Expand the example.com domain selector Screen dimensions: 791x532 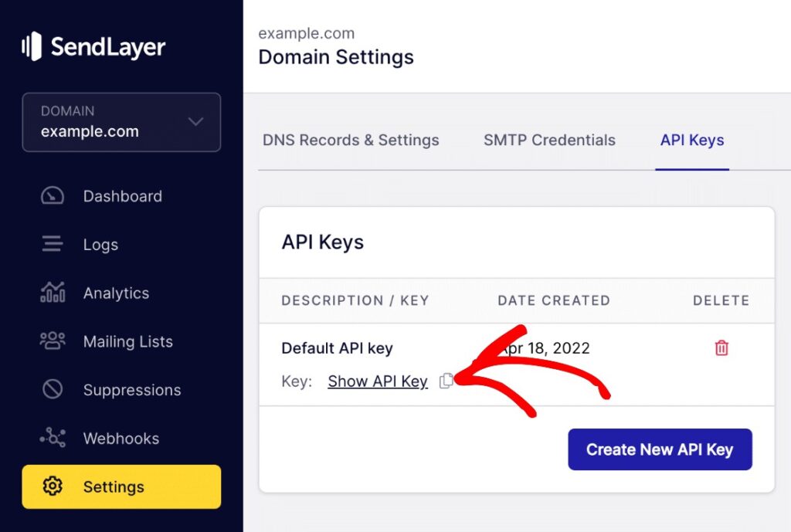(121, 122)
